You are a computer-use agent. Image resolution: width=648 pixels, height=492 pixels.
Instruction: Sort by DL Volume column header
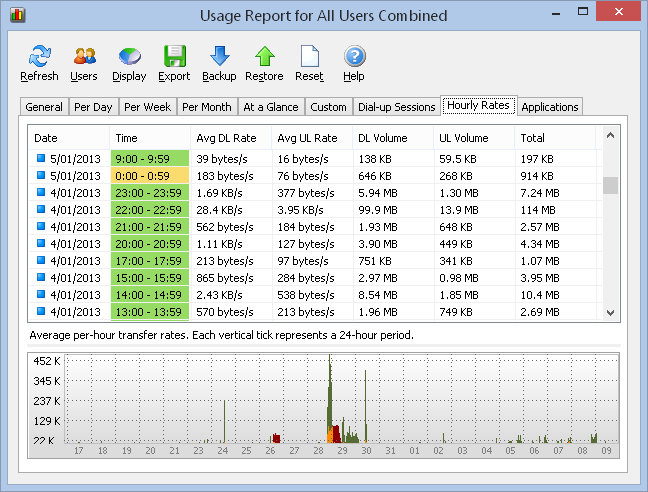(393, 138)
